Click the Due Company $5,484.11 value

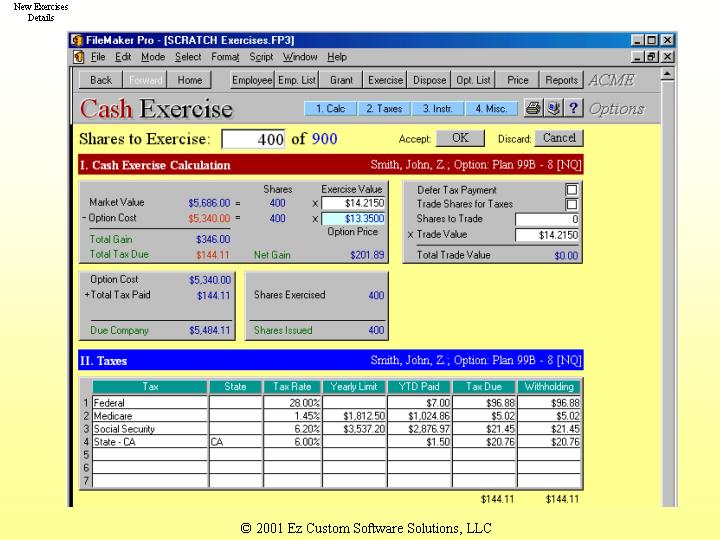click(209, 330)
